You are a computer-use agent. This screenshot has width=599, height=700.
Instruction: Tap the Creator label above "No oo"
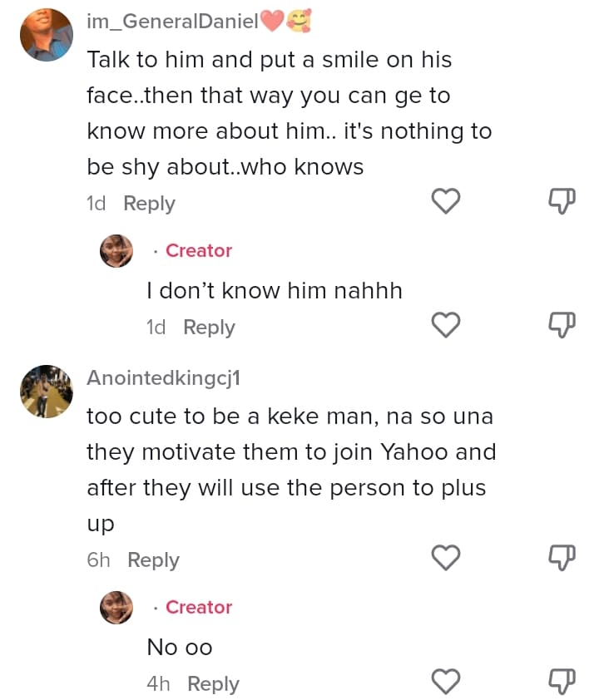coord(199,607)
